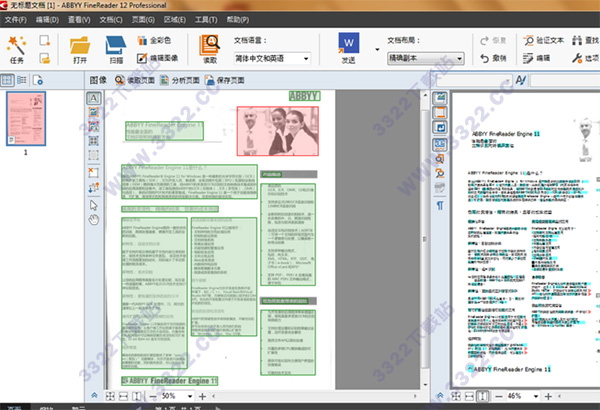The height and width of the screenshot is (410, 600).
Task: Open the 文档(C) menu
Action: pos(111,20)
